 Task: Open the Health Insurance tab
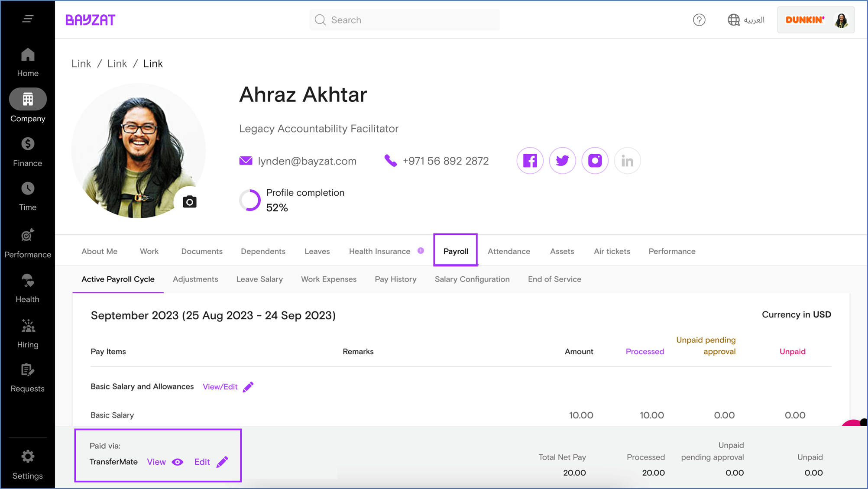pos(379,251)
